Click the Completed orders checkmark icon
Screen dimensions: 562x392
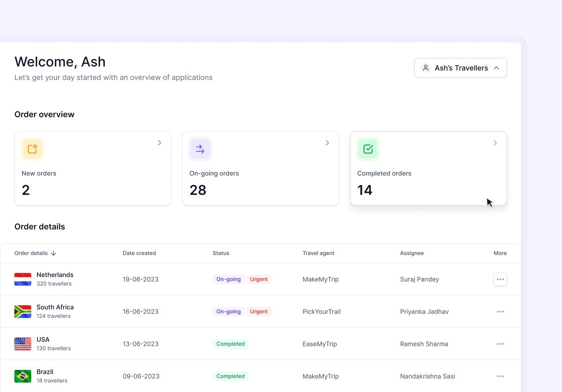[368, 149]
